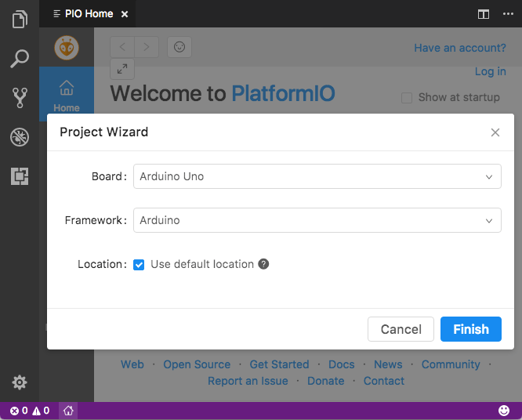Open the Manage gear icon
Viewport: 522px width, 420px height.
[20, 382]
